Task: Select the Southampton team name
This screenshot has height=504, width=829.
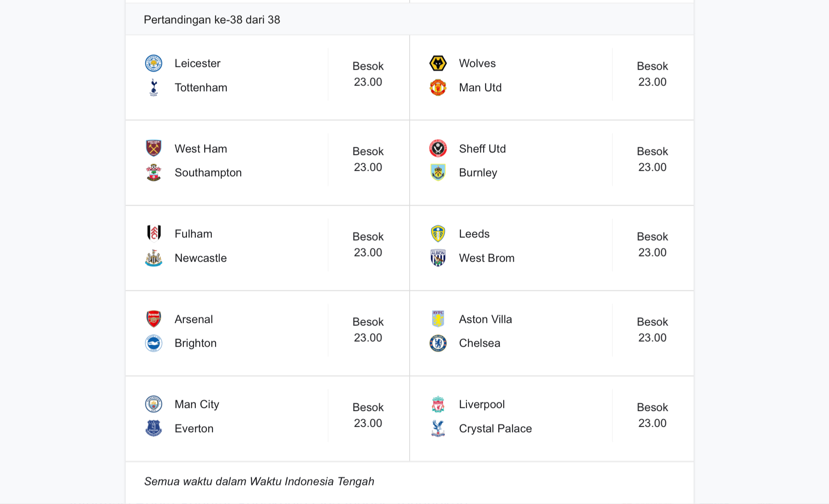Action: [208, 173]
